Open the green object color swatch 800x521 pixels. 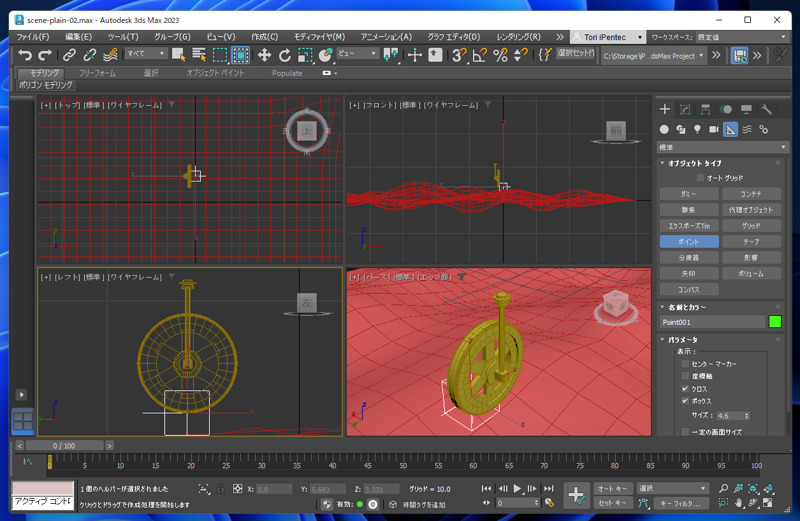coord(774,322)
